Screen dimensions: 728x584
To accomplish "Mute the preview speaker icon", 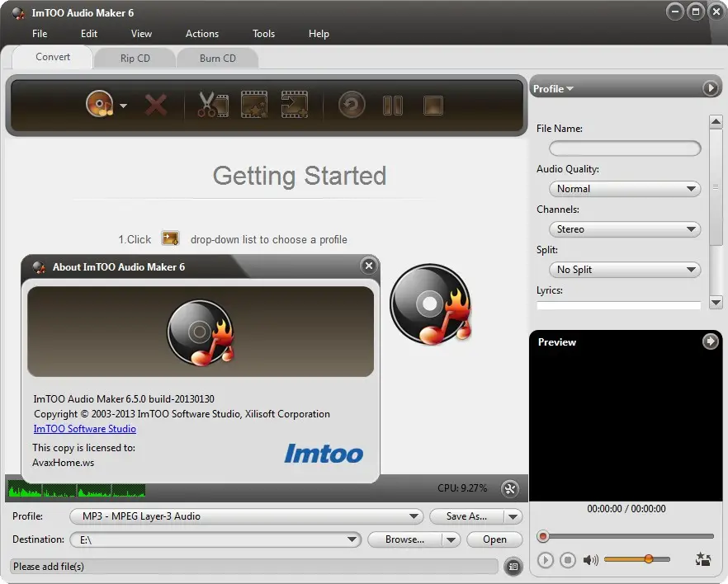I will (590, 560).
